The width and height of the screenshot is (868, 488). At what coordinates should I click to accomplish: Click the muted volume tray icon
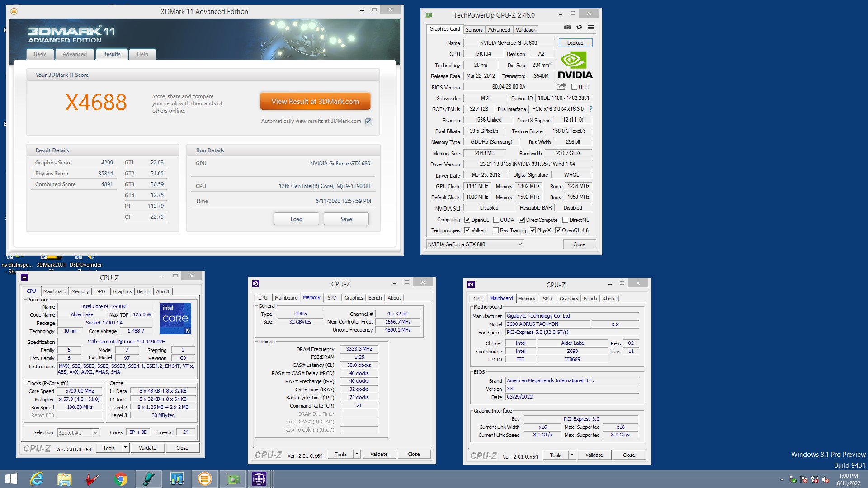tap(826, 479)
